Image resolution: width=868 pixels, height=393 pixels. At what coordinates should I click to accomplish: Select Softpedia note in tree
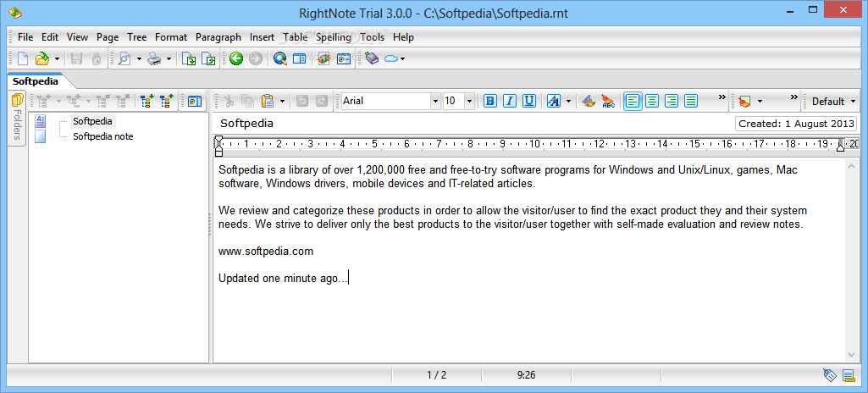coord(103,136)
